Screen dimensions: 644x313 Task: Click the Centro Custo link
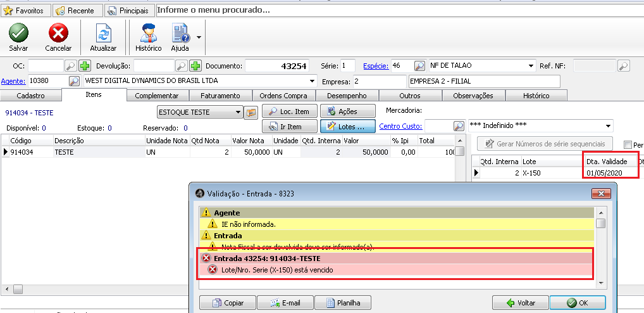pos(400,126)
